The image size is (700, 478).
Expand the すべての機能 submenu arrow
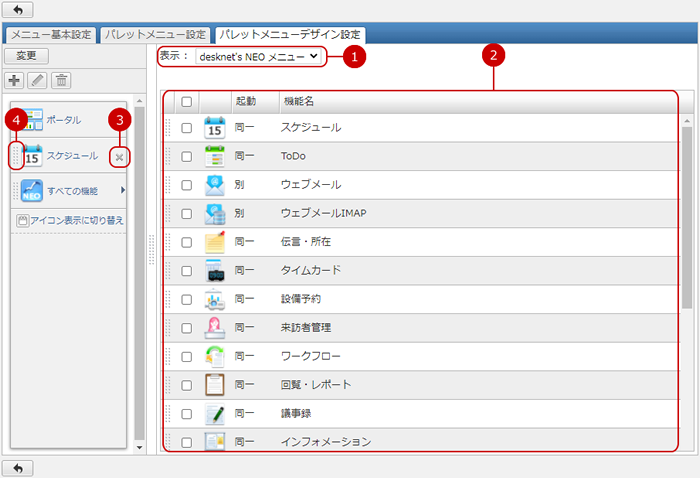122,190
